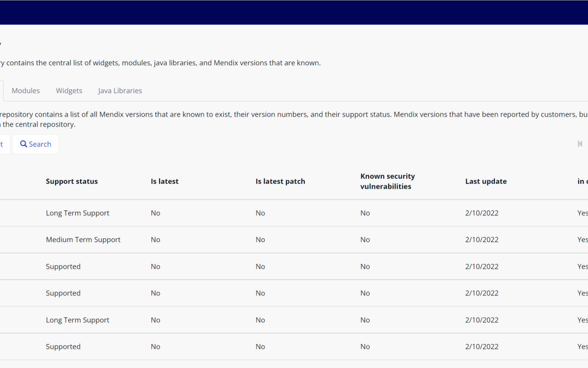Sort by Support status column header
Image resolution: width=588 pixels, height=368 pixels.
72,182
